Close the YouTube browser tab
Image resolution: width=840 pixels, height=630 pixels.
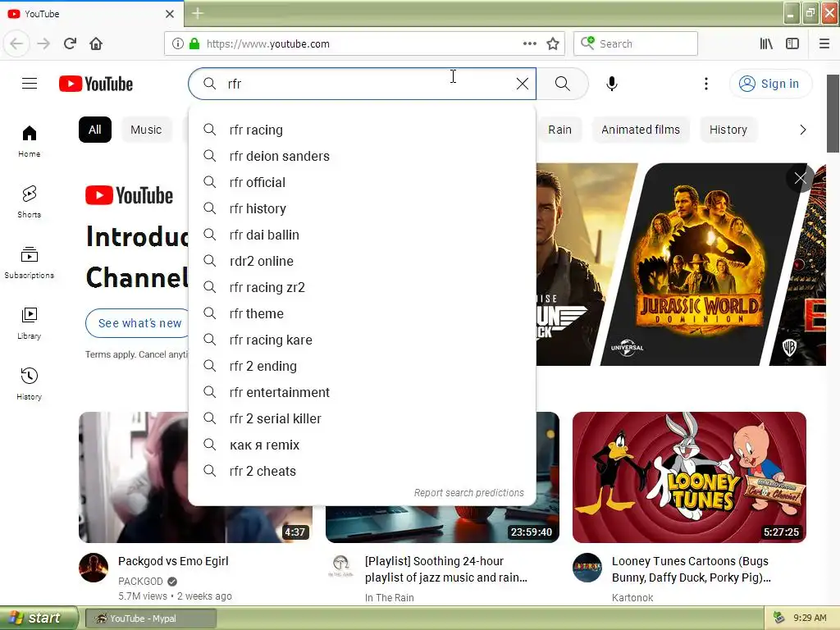point(169,14)
